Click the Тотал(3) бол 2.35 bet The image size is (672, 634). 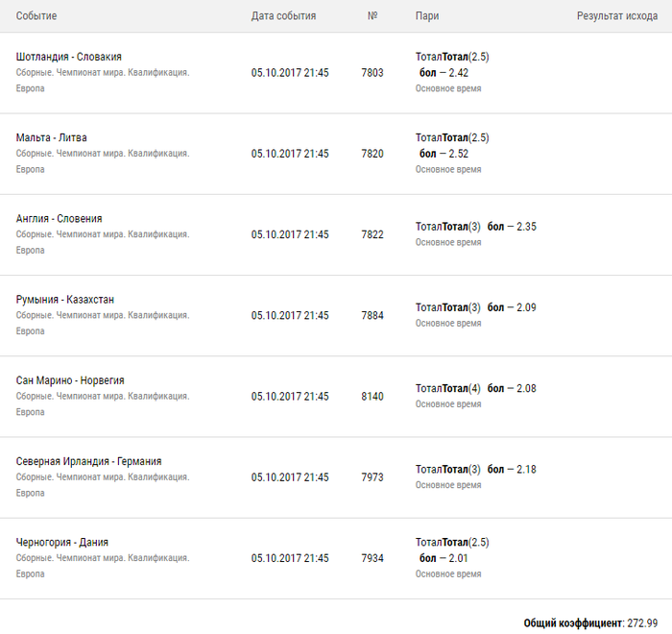click(x=475, y=227)
